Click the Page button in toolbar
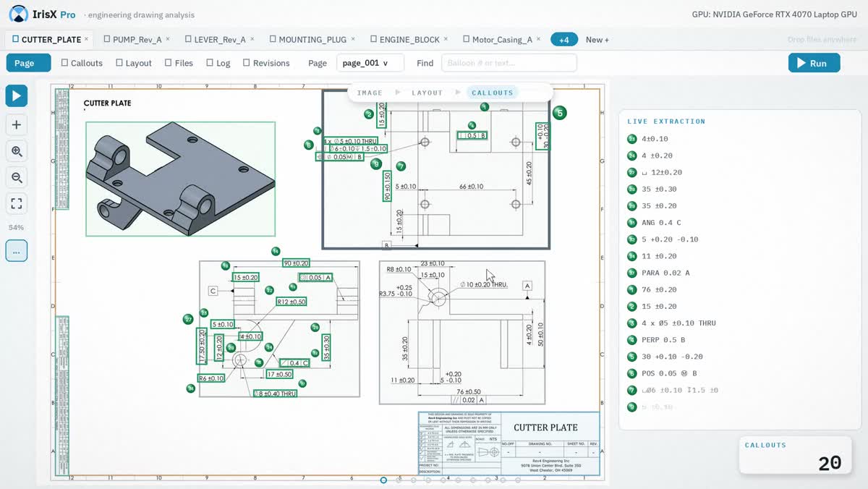Screen dimensions: 868x489 pyautogui.click(x=28, y=63)
